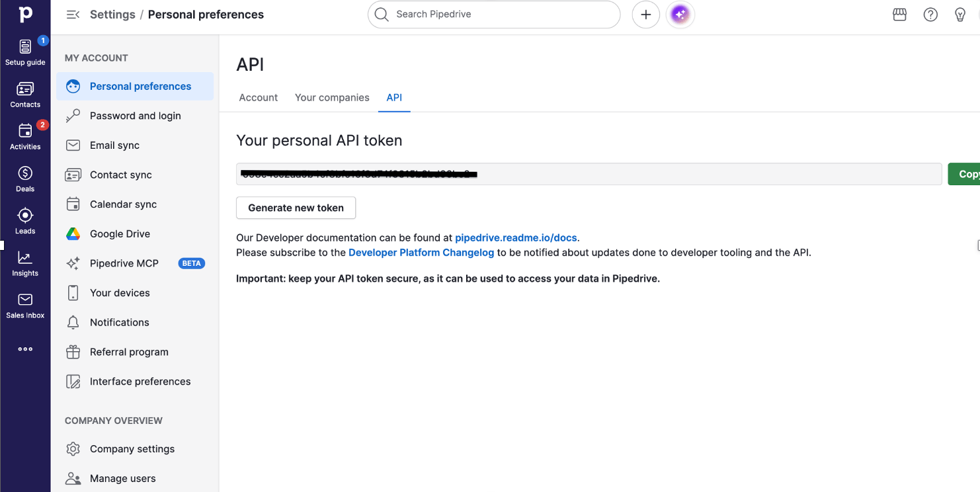
Task: Click the search magnifier icon
Action: point(381,14)
